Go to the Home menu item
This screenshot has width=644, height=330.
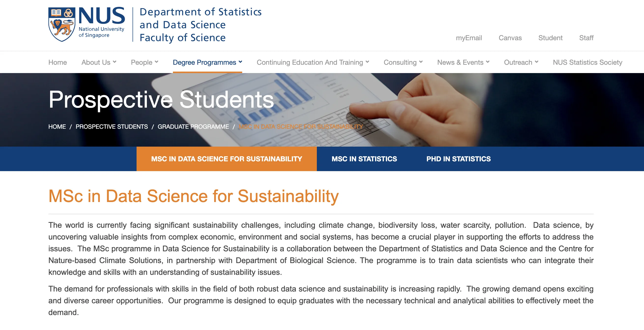[57, 63]
